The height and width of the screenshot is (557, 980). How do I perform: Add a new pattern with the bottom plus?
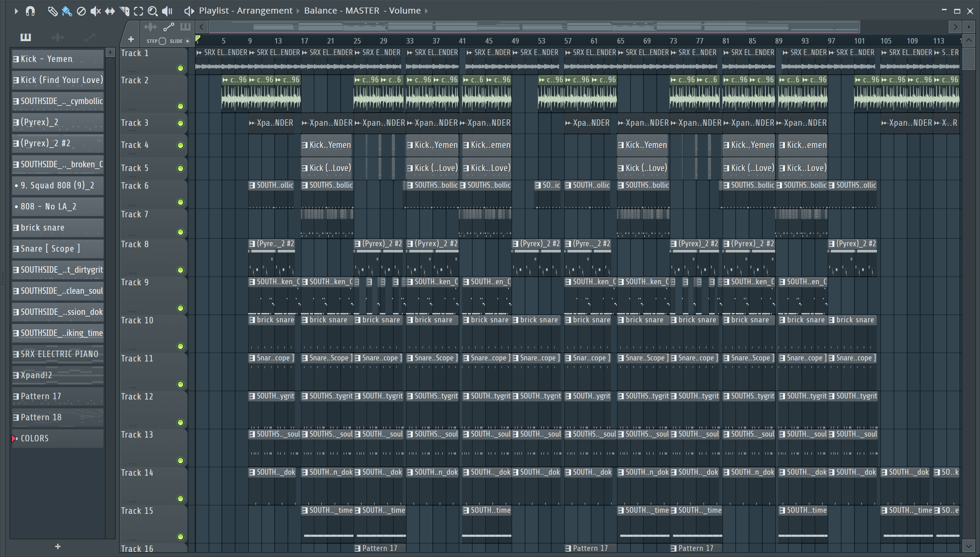pos(58,546)
